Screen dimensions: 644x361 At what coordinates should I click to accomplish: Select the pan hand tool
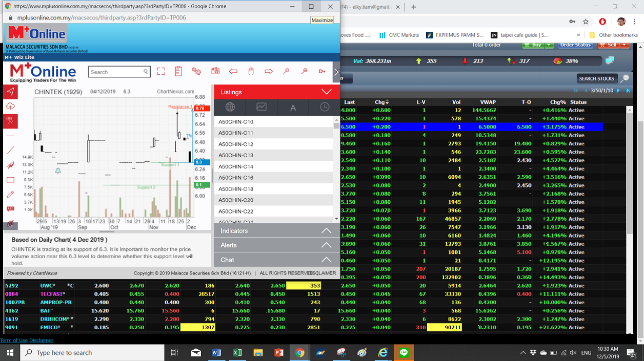[251, 72]
